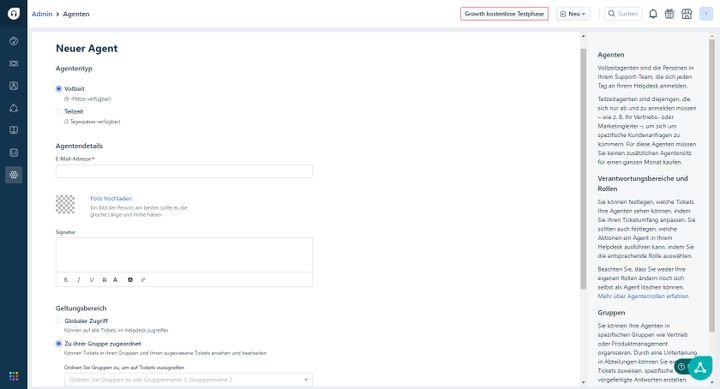Select the Teilzeit agent type
The height and width of the screenshot is (389, 720).
tap(59, 111)
